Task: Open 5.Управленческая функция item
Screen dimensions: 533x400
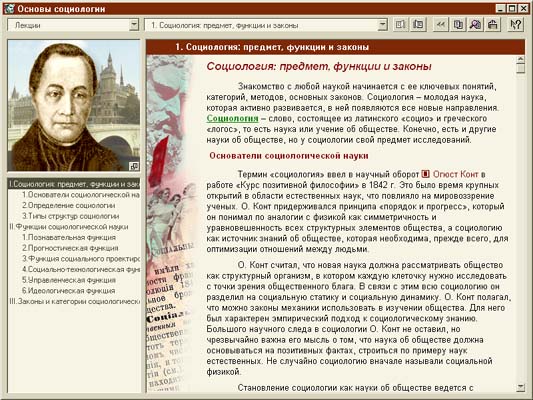Action: coord(69,280)
